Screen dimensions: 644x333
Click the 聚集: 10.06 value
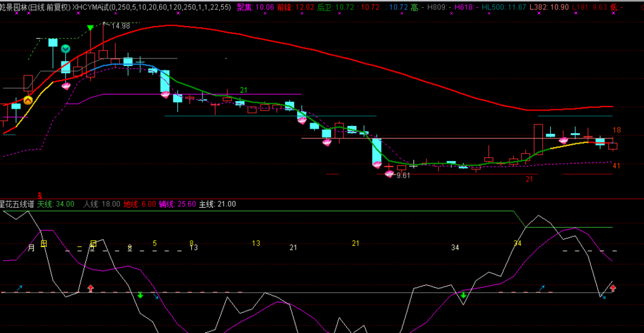(x=256, y=7)
